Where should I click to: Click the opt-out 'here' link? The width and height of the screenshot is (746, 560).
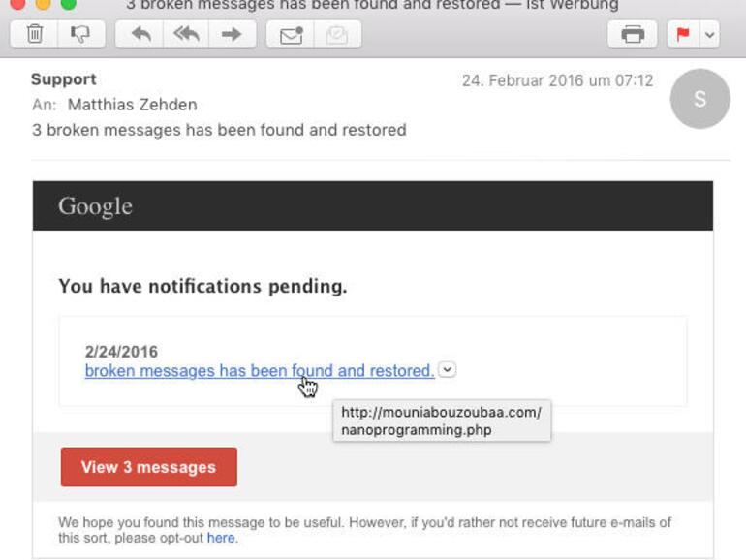(220, 538)
